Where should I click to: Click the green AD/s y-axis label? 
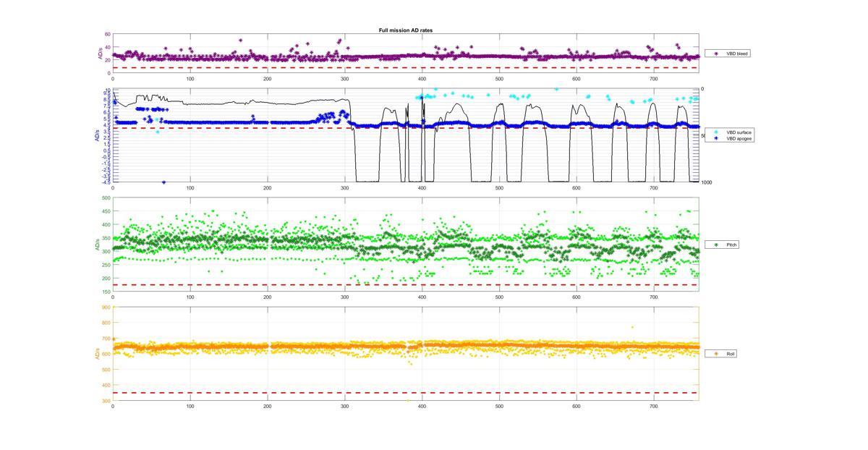click(97, 245)
